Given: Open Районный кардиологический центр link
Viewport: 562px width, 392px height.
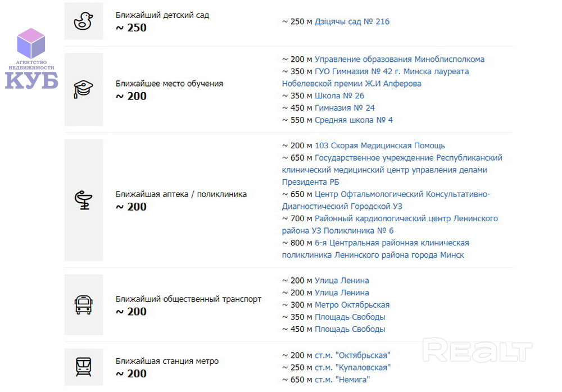Looking at the screenshot, I should tap(406, 218).
